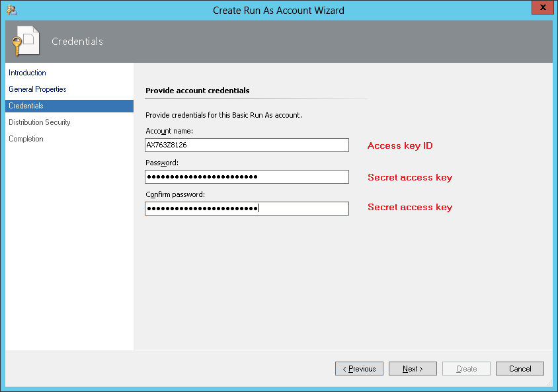Close the wizard window
The width and height of the screenshot is (558, 392).
pos(542,8)
